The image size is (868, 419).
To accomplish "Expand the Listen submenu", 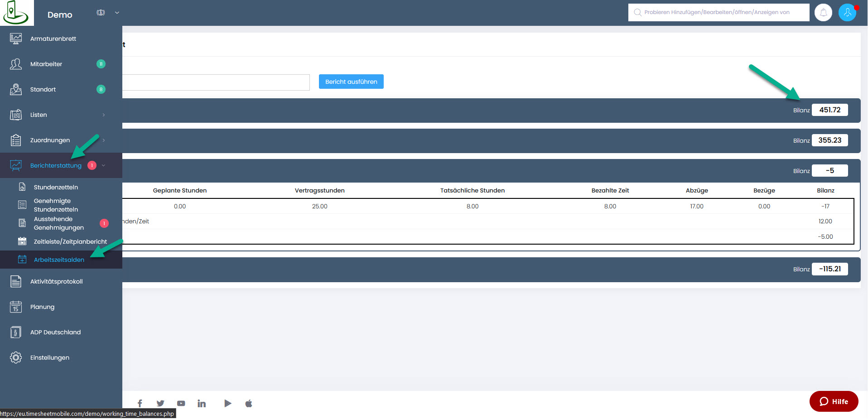I will pyautogui.click(x=103, y=115).
